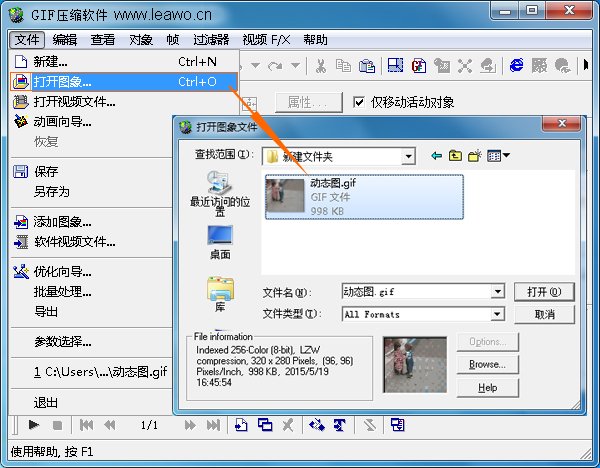This screenshot has height=468, width=600.
Task: Click the Browse... button
Action: click(487, 365)
